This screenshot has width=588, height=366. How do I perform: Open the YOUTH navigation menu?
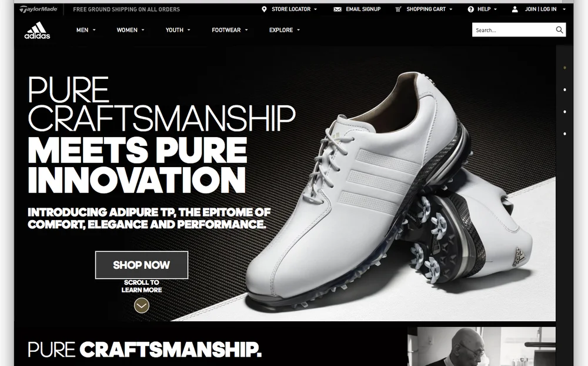tap(178, 30)
